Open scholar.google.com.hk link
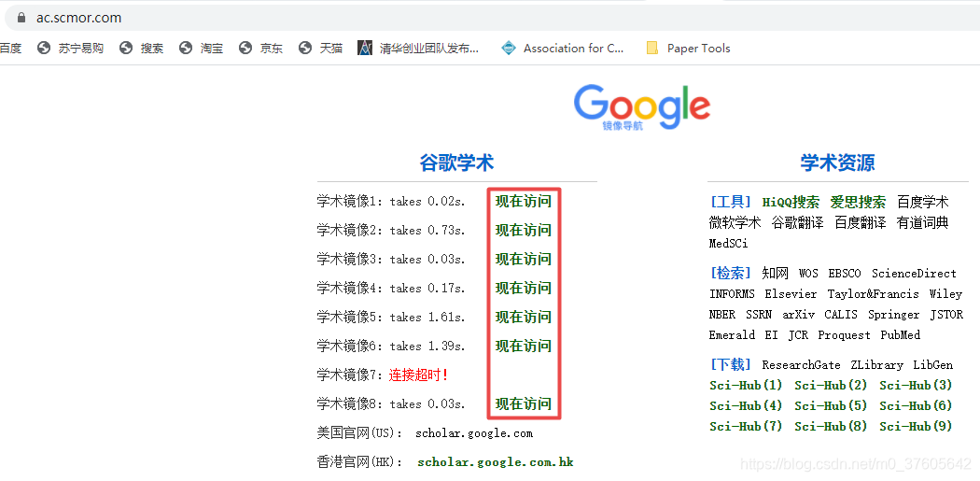 click(495, 462)
